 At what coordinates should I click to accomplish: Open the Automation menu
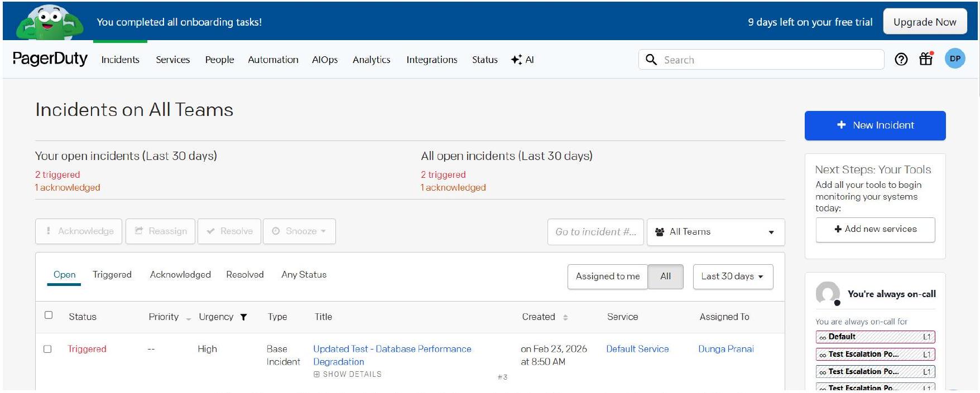pyautogui.click(x=273, y=60)
